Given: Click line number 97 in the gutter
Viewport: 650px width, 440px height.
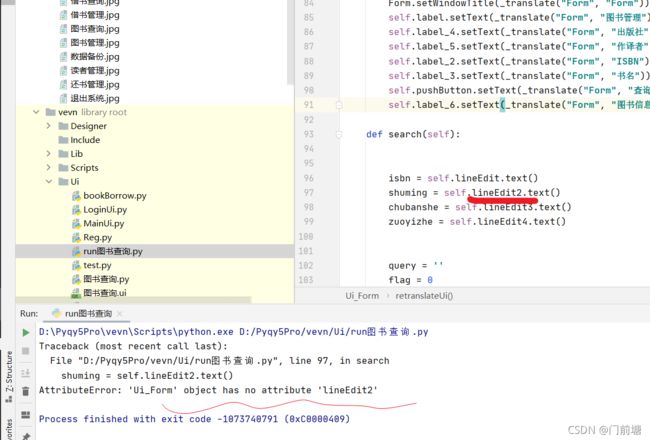Looking at the screenshot, I should click(308, 193).
